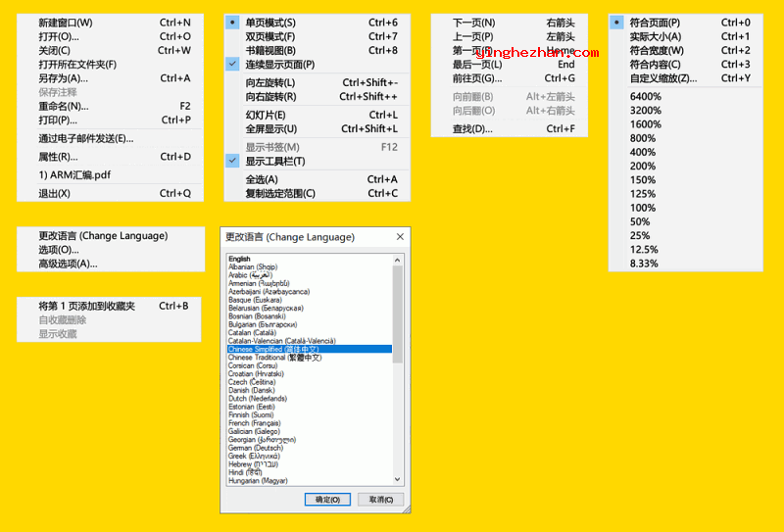Click the language list scroll-down arrow
Viewport: 784px width, 532px height.
(398, 479)
